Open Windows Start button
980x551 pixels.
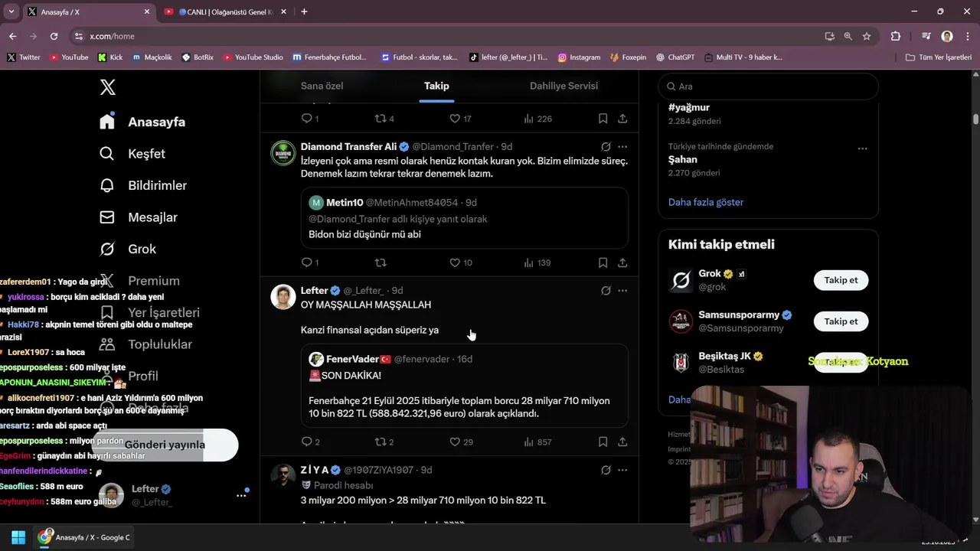(18, 537)
